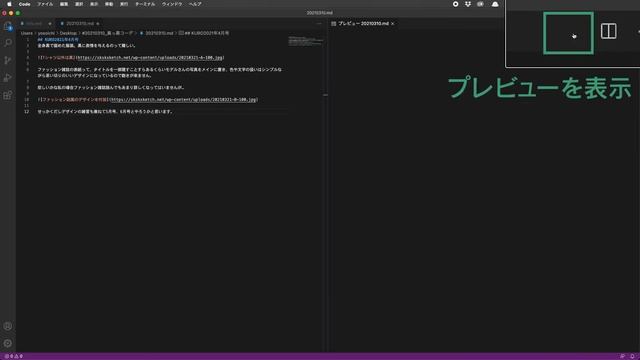Open errors and warnings in status bar
This screenshot has width=640, height=360.
(13, 356)
